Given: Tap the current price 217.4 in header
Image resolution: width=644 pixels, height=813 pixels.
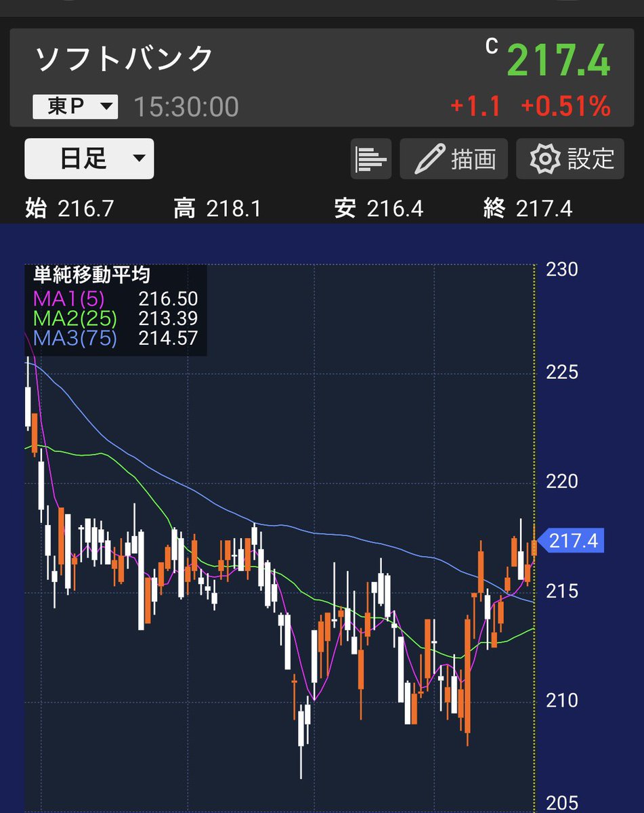Looking at the screenshot, I should pos(559,60).
